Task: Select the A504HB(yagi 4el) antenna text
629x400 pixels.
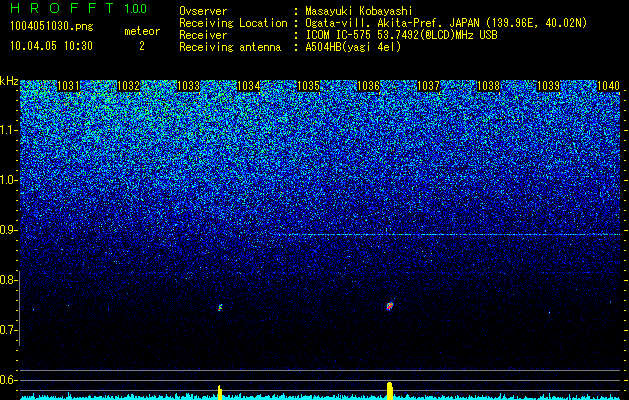Action: pyautogui.click(x=353, y=47)
